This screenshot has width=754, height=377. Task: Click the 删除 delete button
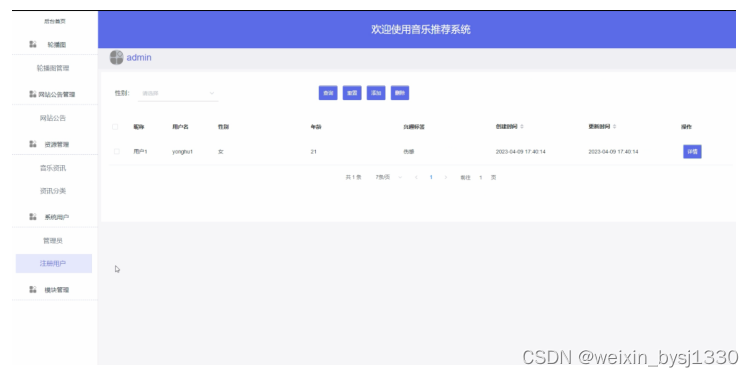[400, 93]
